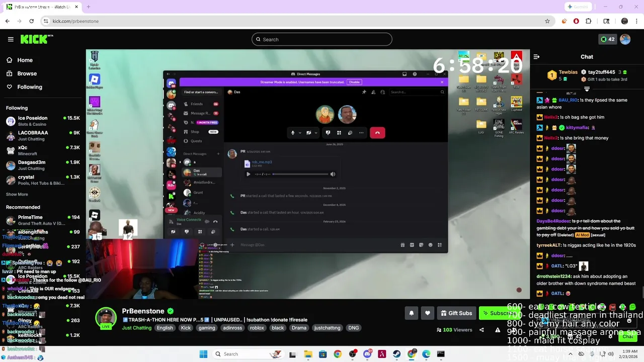644x362 pixels.
Task: Open the sticker picker in Discord
Action: click(x=421, y=245)
